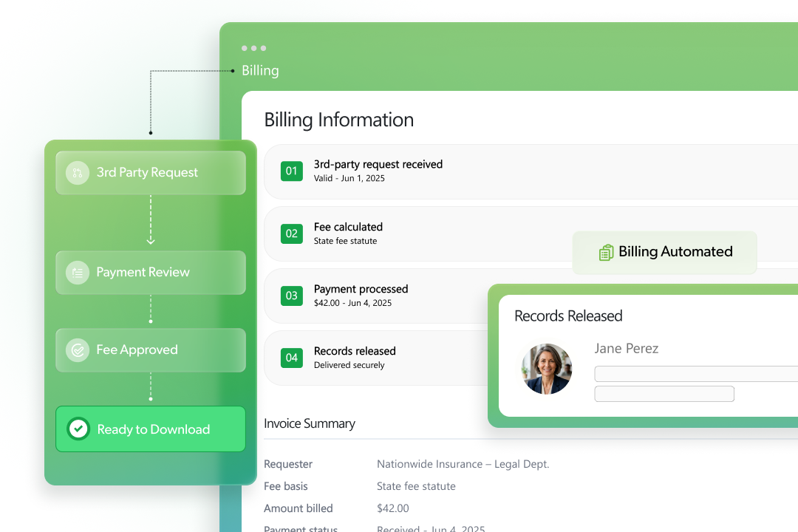Click the Fee Approved checkmark icon

pyautogui.click(x=78, y=349)
